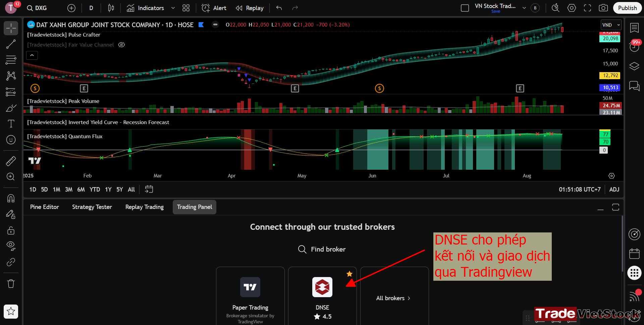
Task: Open the emoji icons tool
Action: pos(11,140)
